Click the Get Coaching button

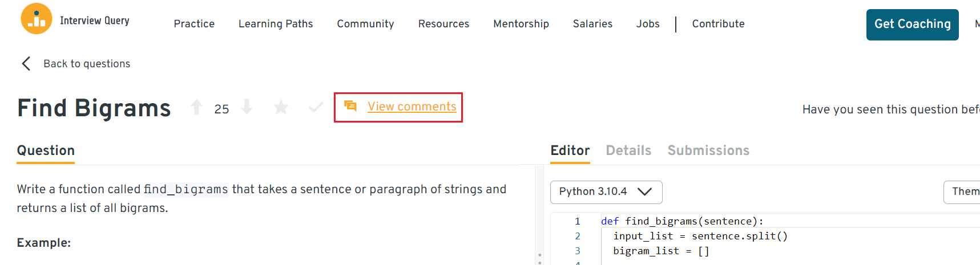[x=912, y=25]
